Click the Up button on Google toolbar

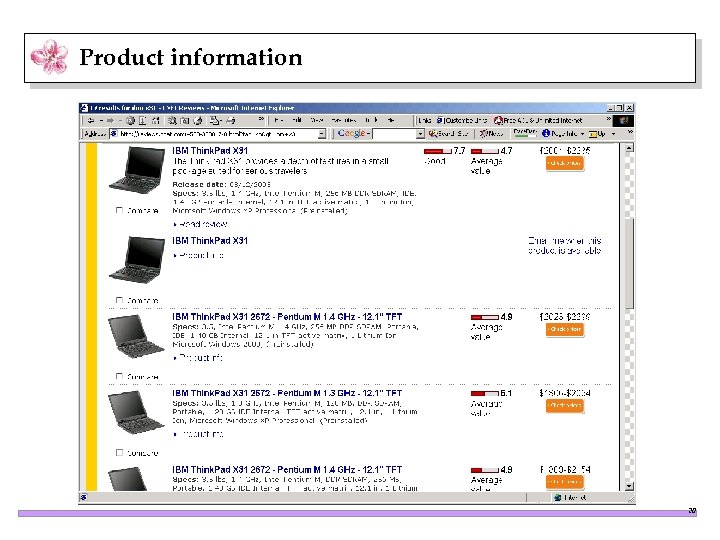click(x=597, y=134)
